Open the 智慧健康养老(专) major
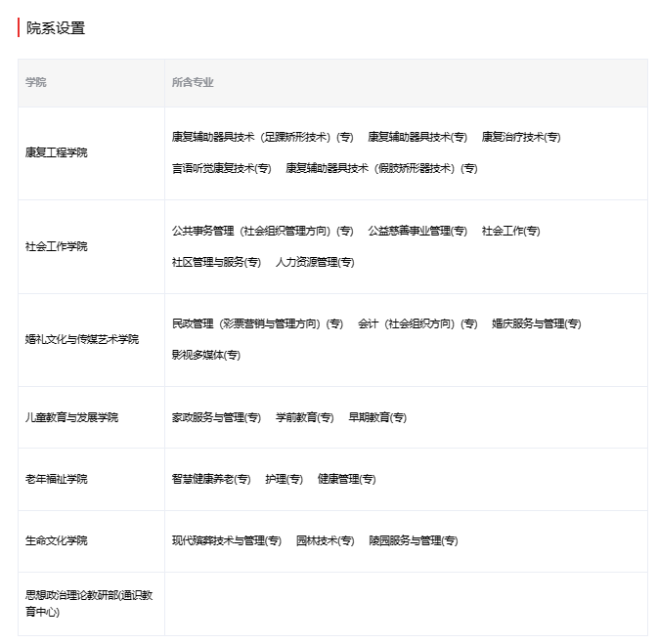 pos(211,479)
